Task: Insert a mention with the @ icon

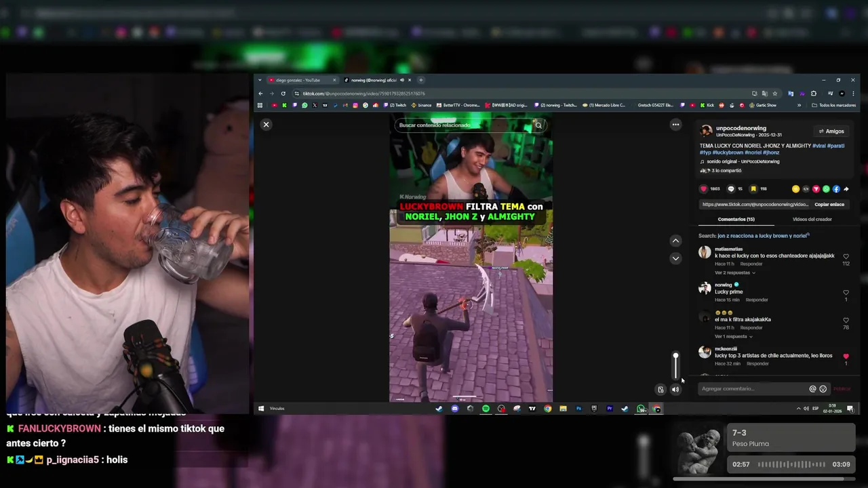Action: [x=812, y=389]
